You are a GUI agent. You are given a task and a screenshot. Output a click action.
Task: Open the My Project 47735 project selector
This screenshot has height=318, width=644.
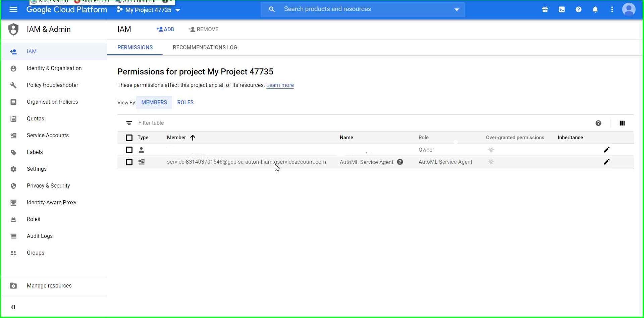coord(149,10)
